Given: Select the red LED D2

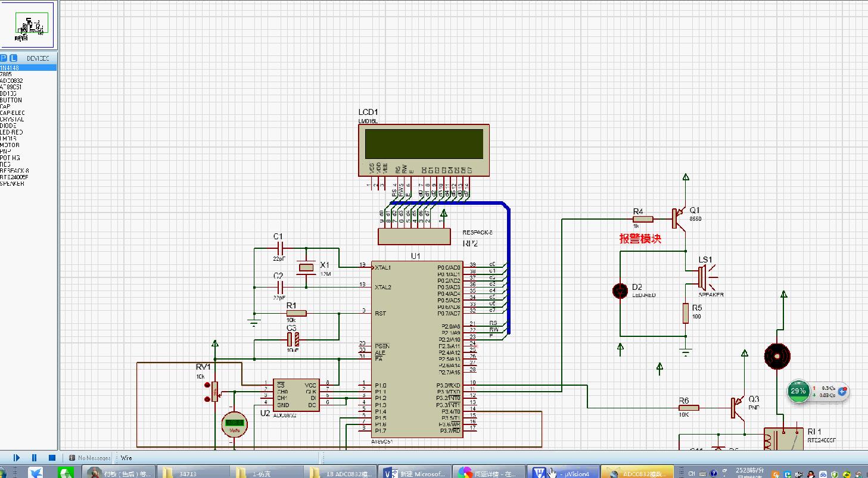Looking at the screenshot, I should (x=620, y=290).
